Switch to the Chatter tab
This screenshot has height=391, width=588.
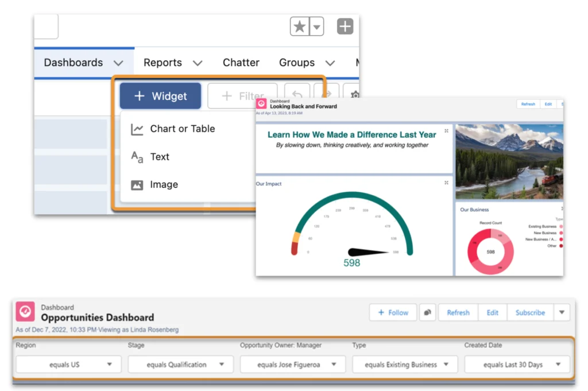(x=241, y=63)
